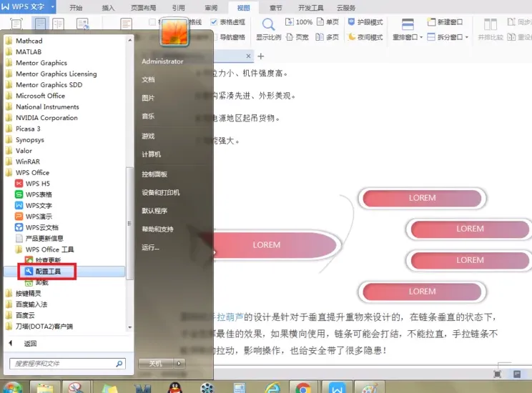Expand the MATLAB program folder

24,52
